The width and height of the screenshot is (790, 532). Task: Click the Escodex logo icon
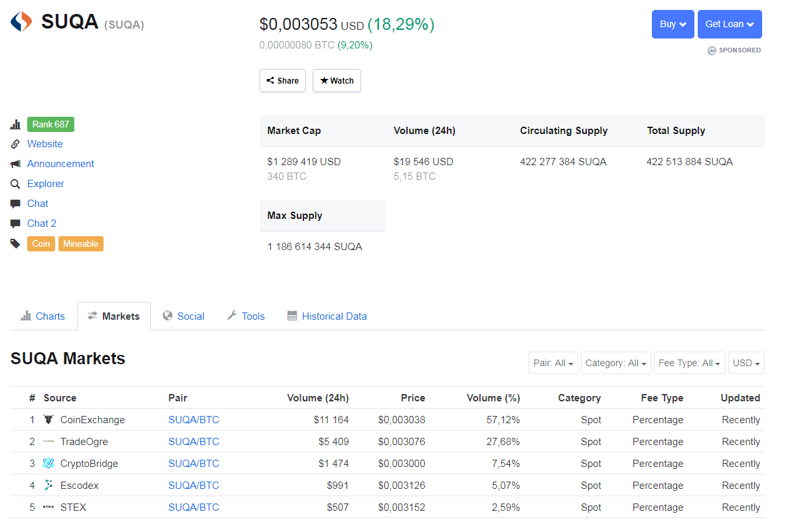point(48,485)
